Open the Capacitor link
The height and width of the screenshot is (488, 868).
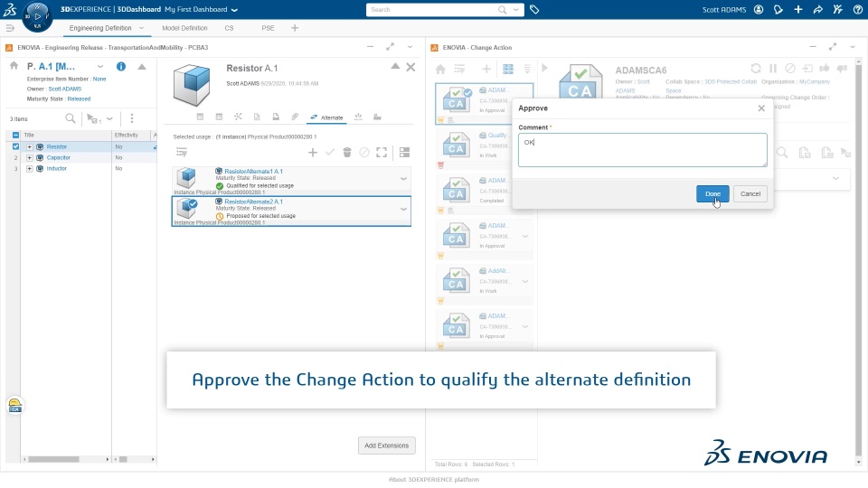pos(58,157)
